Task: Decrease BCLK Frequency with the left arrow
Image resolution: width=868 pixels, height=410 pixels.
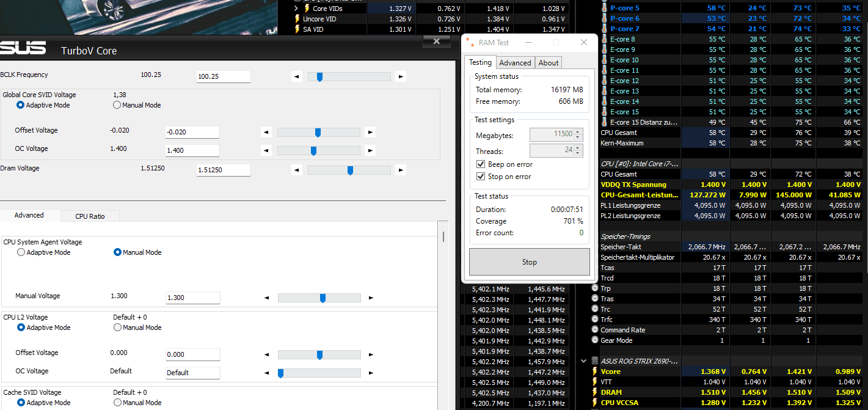Action: [x=297, y=77]
